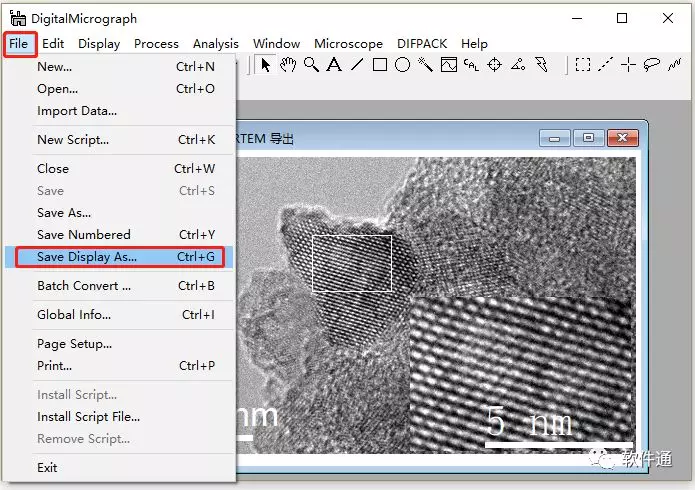Select the text annotation tool
The image size is (695, 490).
coord(334,65)
